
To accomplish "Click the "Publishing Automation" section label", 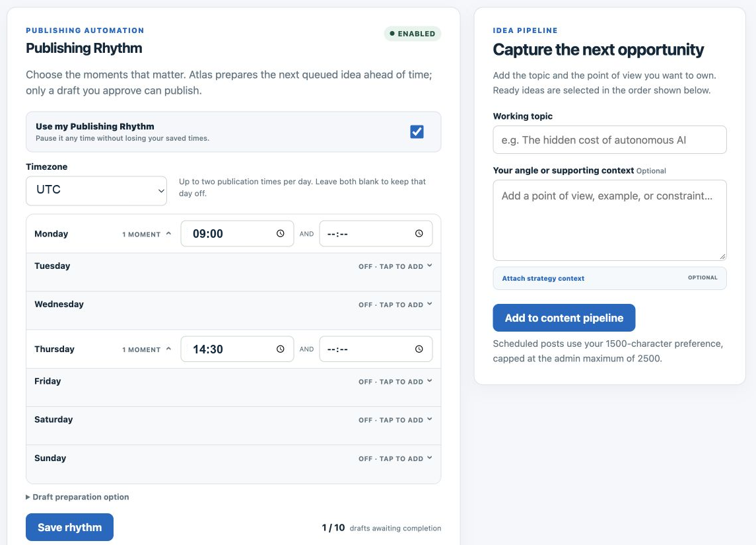I will click(x=85, y=30).
